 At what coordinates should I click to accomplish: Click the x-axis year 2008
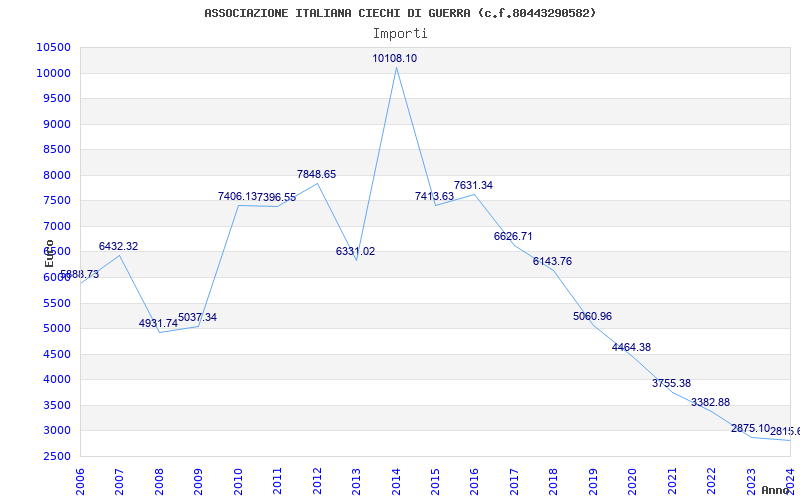click(159, 481)
